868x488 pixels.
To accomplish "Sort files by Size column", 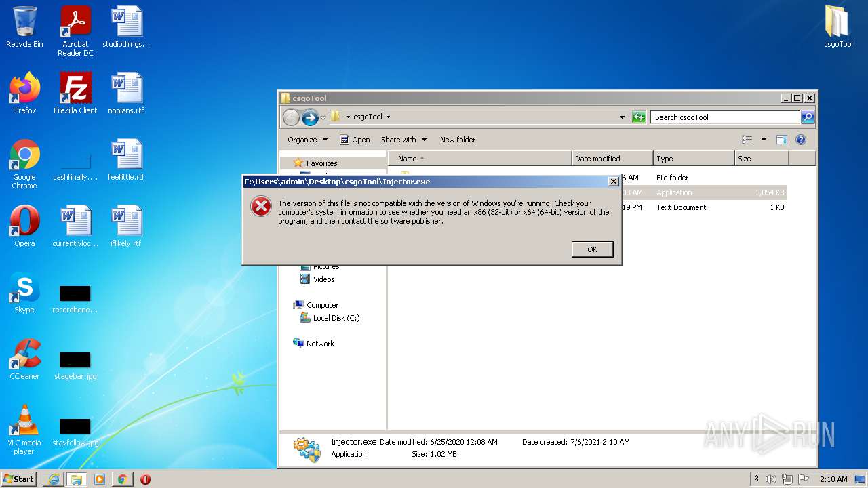I will tap(762, 159).
